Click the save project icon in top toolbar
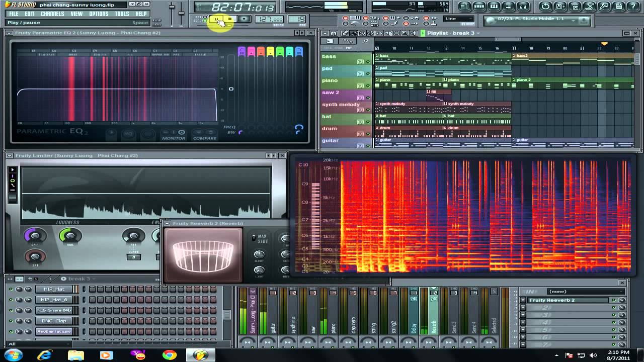Image resolution: width=644 pixels, height=362 pixels. point(560,7)
